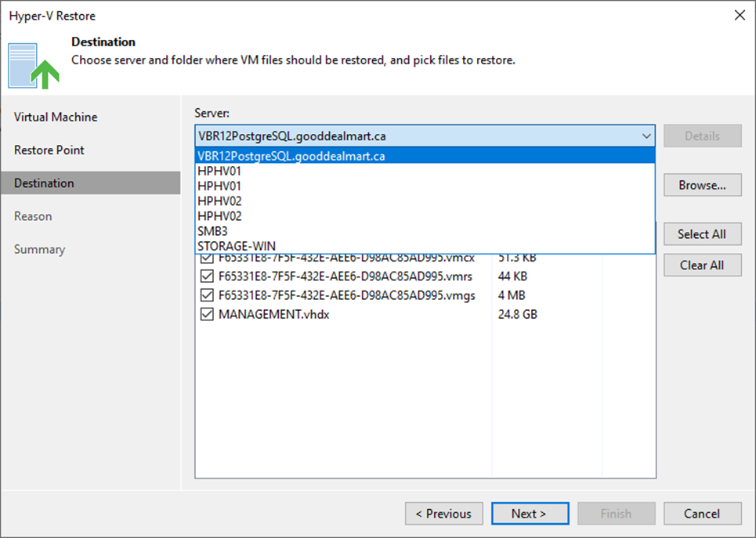The width and height of the screenshot is (756, 538).
Task: Open the Summary step
Action: (39, 249)
